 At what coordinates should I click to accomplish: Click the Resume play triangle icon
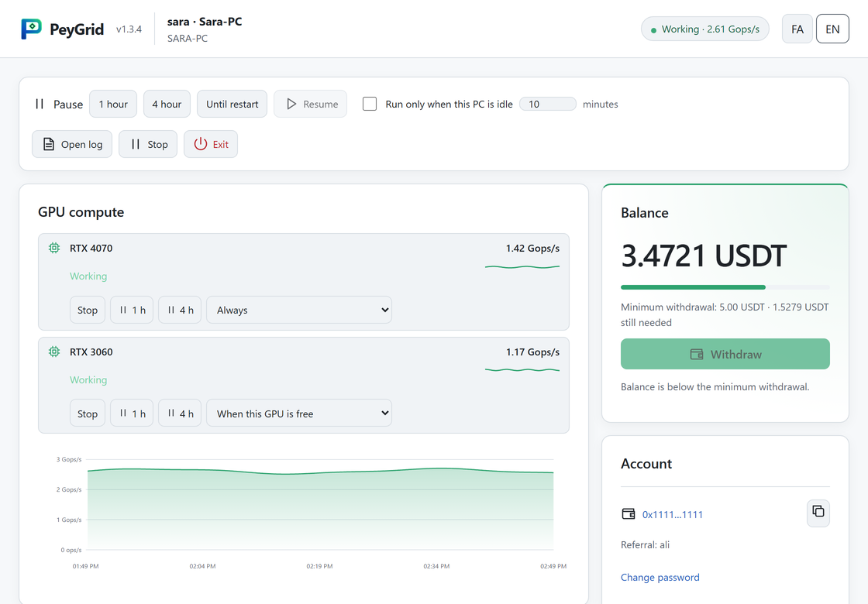pyautogui.click(x=291, y=104)
